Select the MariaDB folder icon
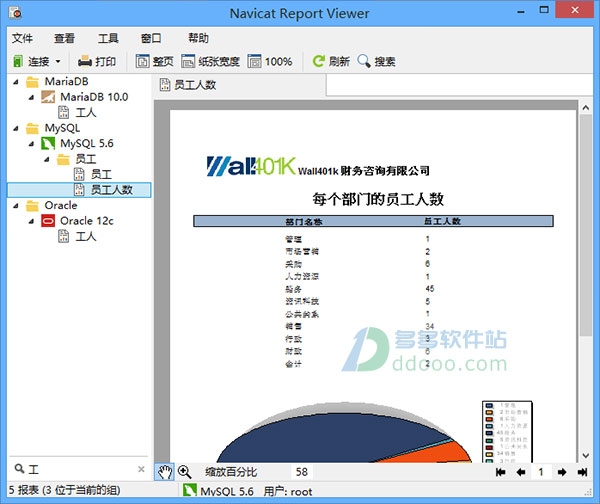 point(33,82)
